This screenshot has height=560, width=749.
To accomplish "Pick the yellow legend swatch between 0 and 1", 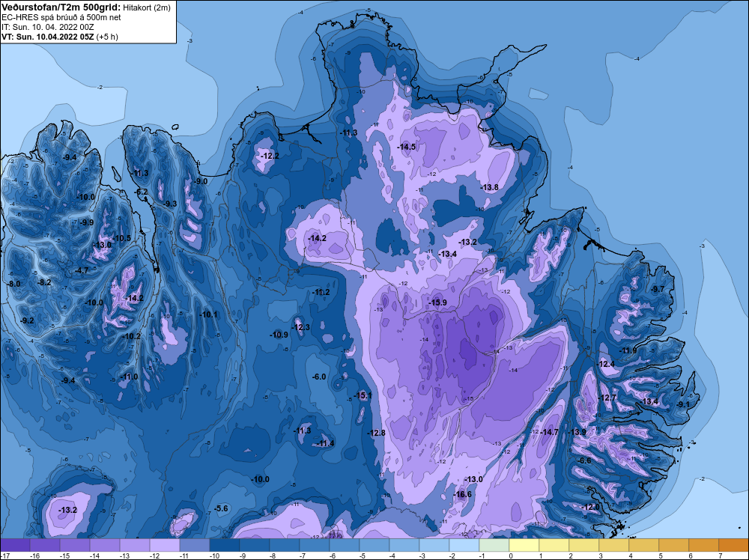I will coord(524,545).
